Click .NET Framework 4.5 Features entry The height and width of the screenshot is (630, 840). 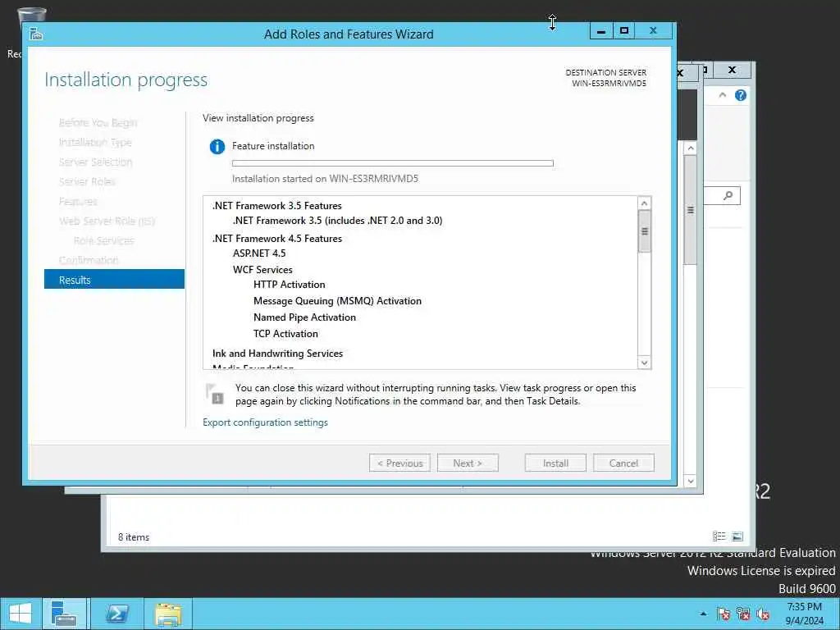pyautogui.click(x=277, y=239)
